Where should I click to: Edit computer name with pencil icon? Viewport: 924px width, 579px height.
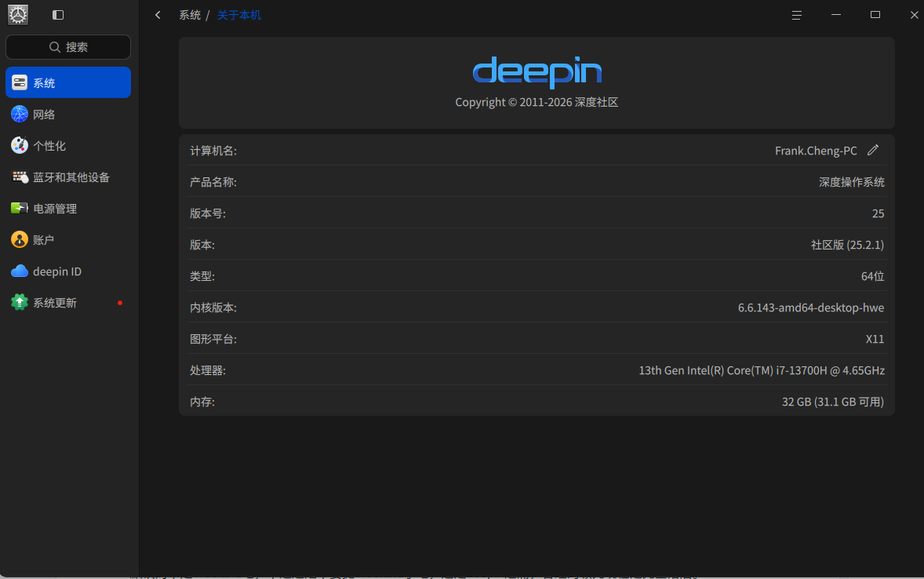[x=873, y=151]
